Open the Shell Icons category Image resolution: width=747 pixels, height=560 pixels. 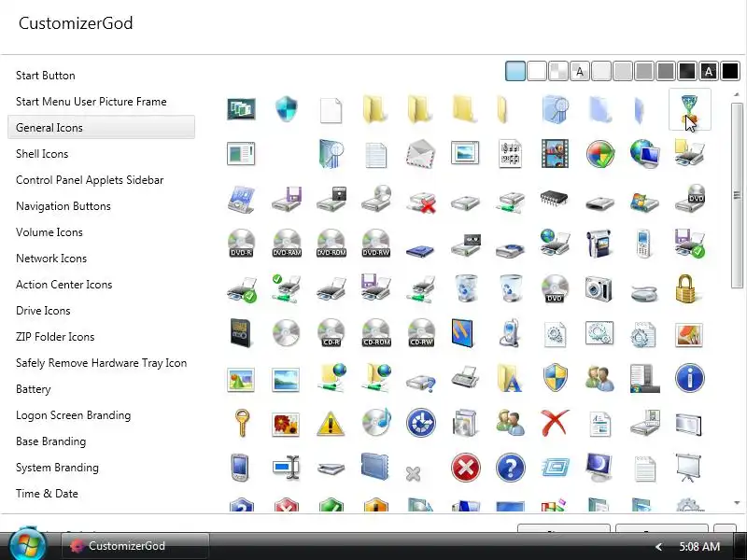click(x=42, y=154)
